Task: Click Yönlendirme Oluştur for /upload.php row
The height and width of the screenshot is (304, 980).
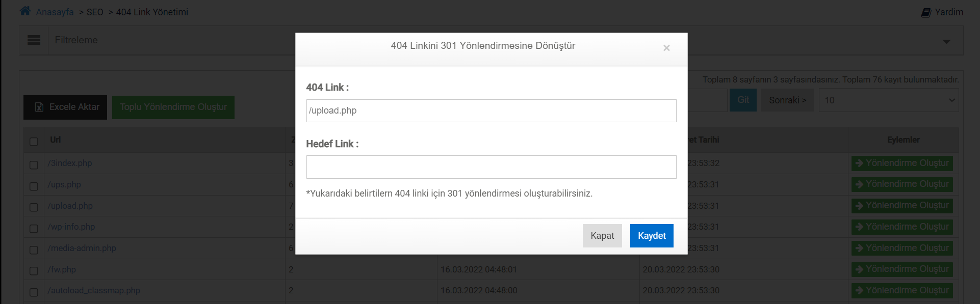Action: pyautogui.click(x=902, y=206)
